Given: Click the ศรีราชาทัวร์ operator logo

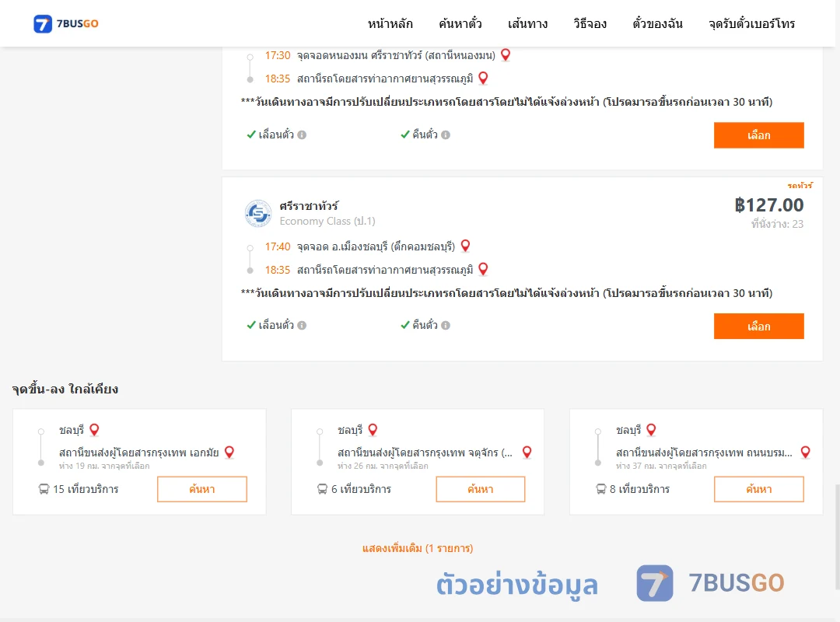Looking at the screenshot, I should (258, 213).
